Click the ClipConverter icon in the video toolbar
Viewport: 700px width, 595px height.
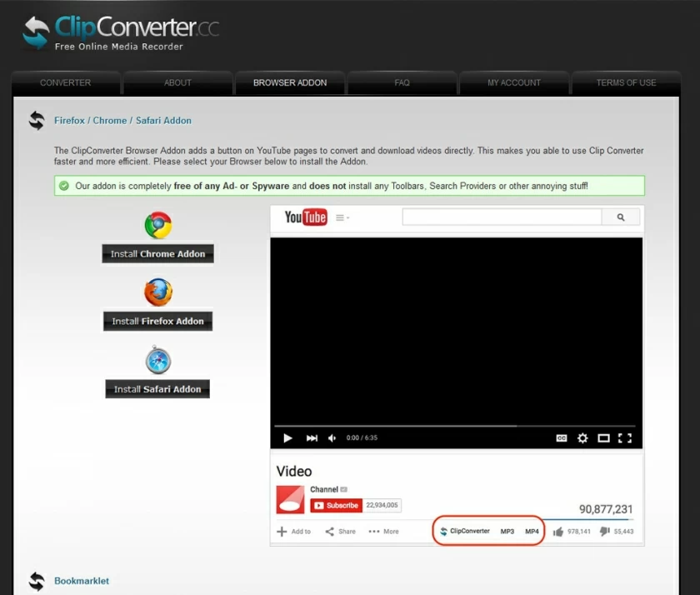tap(446, 530)
